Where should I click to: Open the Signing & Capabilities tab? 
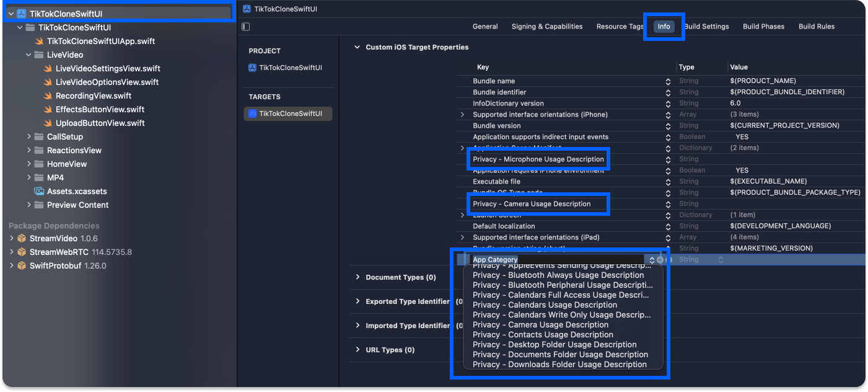coord(546,26)
